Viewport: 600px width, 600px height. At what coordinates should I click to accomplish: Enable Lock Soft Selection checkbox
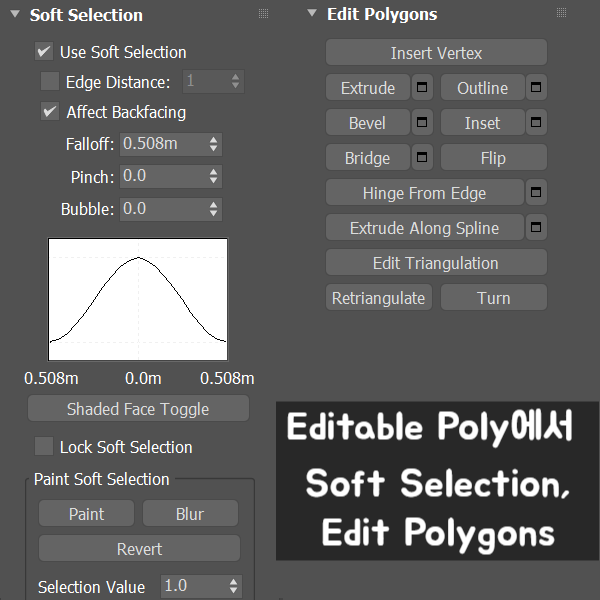click(44, 446)
